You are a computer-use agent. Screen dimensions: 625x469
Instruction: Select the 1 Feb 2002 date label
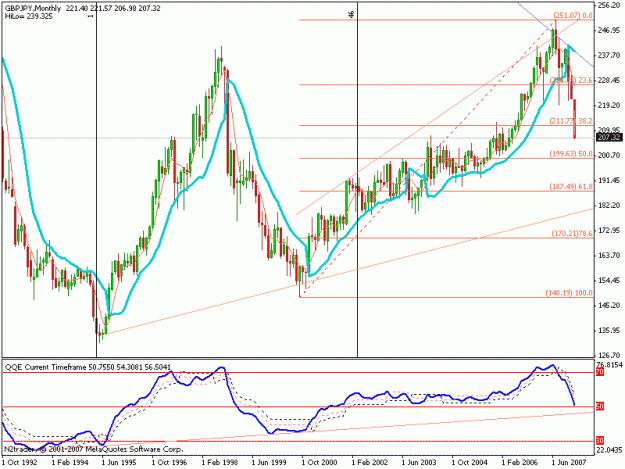pos(369,462)
